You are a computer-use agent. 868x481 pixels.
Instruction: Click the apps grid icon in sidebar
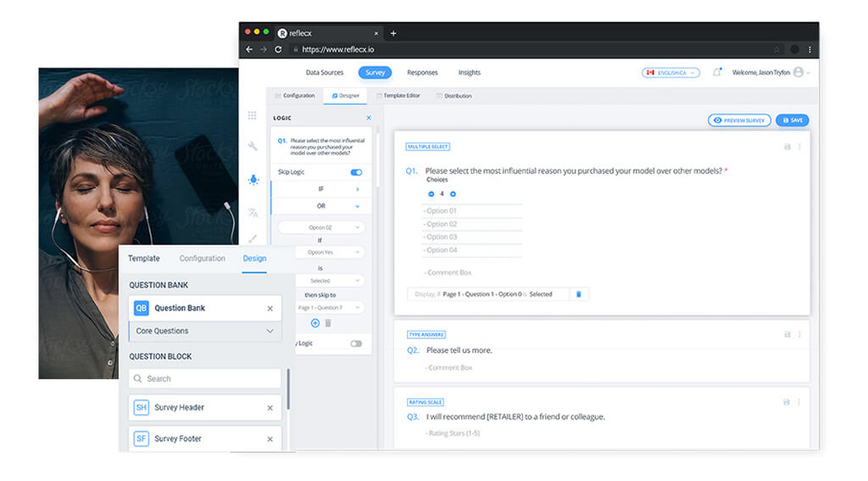click(253, 115)
